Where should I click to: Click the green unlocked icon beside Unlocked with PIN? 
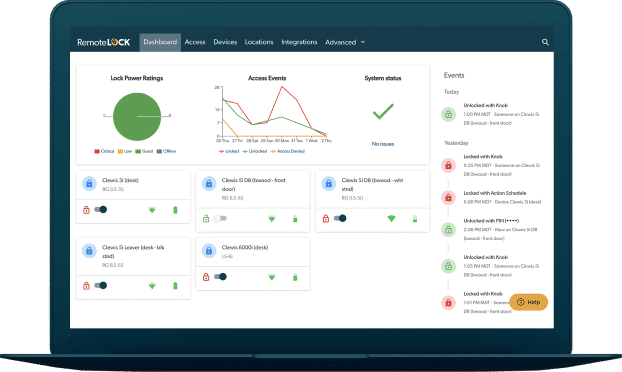click(x=448, y=230)
